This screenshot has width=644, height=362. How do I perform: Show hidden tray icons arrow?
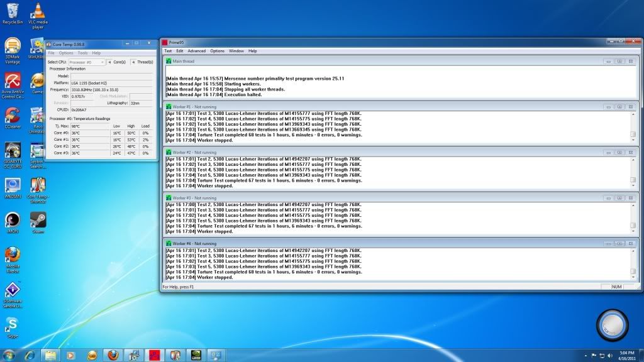586,356
